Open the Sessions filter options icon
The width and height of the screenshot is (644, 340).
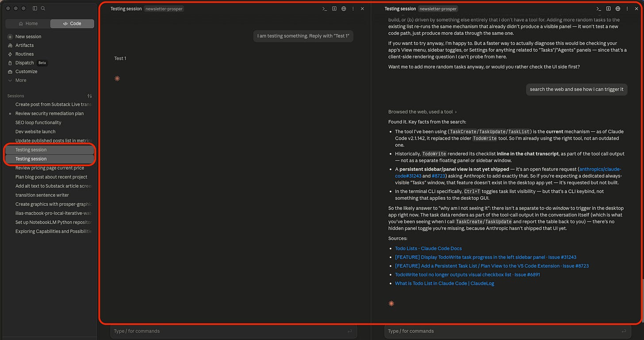point(90,96)
